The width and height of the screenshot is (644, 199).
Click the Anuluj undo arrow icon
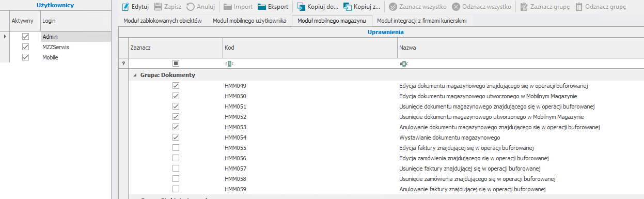point(191,7)
